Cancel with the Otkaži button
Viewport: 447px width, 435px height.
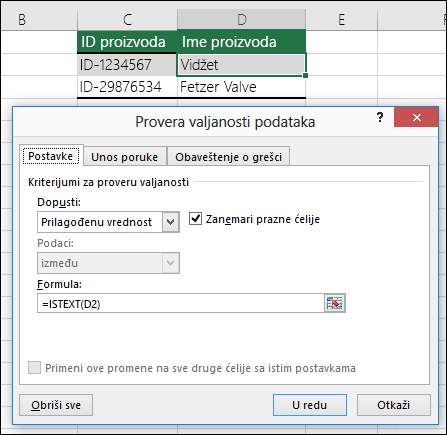(x=394, y=405)
